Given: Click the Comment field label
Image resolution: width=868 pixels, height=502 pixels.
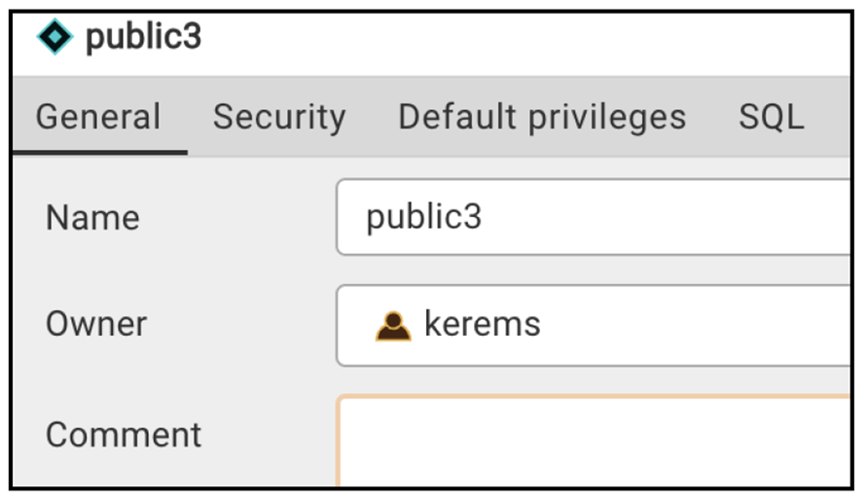Looking at the screenshot, I should pos(124,435).
